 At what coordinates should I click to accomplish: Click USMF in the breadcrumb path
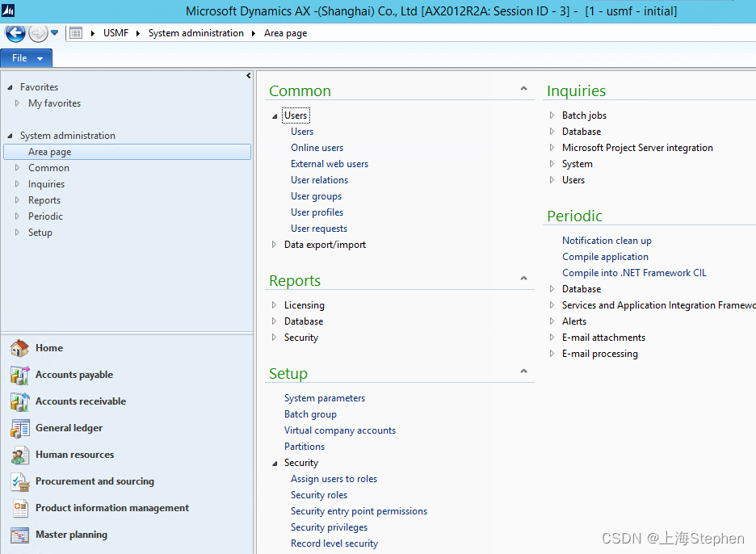point(115,33)
